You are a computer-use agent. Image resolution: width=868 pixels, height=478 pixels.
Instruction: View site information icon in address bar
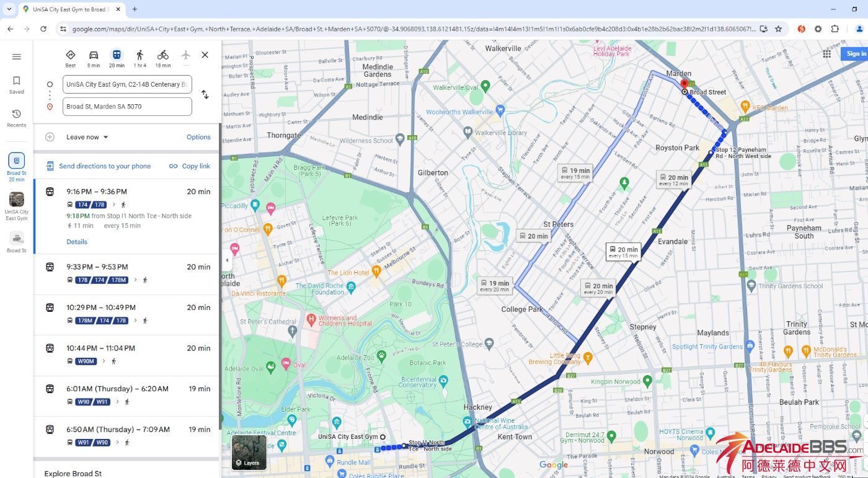63,29
